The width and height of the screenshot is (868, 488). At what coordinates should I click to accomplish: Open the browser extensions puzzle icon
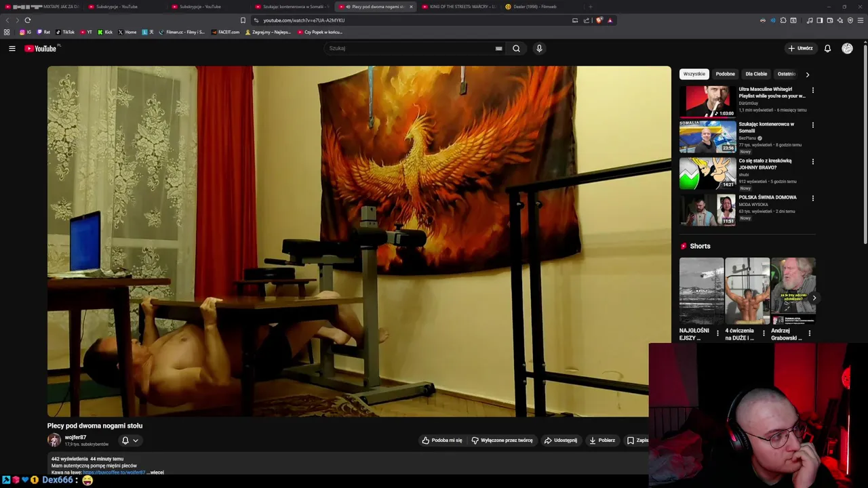pos(783,20)
